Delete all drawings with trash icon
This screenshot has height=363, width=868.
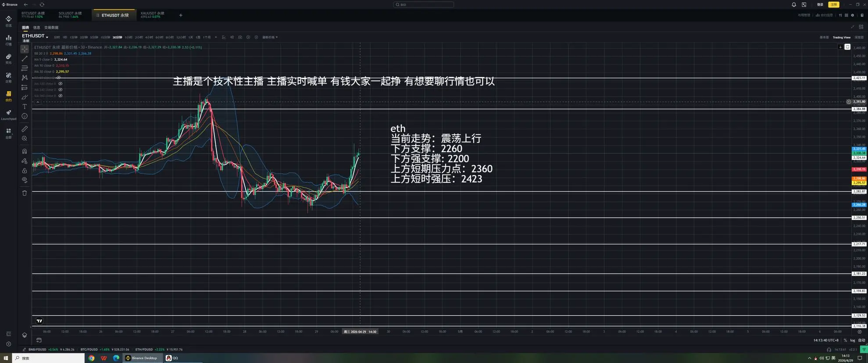[25, 193]
